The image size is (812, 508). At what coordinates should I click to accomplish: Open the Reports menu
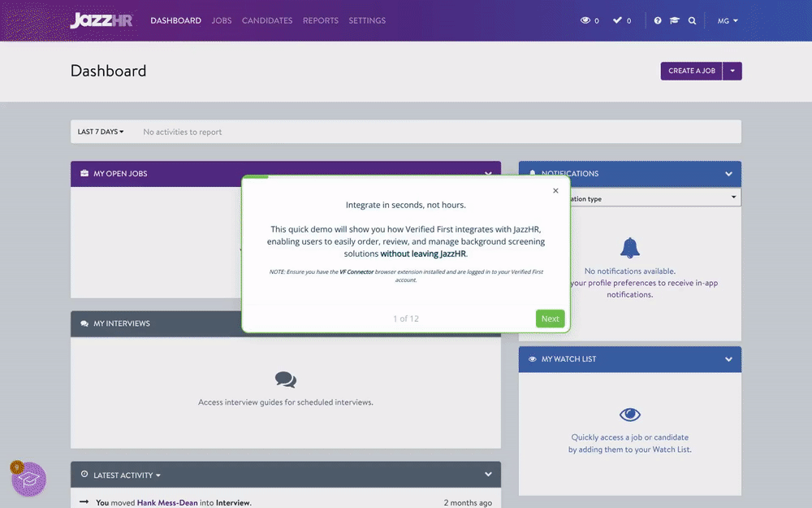coord(320,21)
